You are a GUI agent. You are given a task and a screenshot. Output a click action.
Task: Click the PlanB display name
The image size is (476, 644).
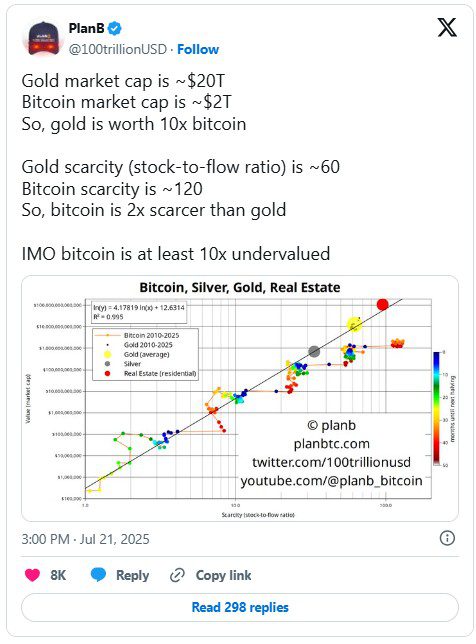pyautogui.click(x=87, y=28)
